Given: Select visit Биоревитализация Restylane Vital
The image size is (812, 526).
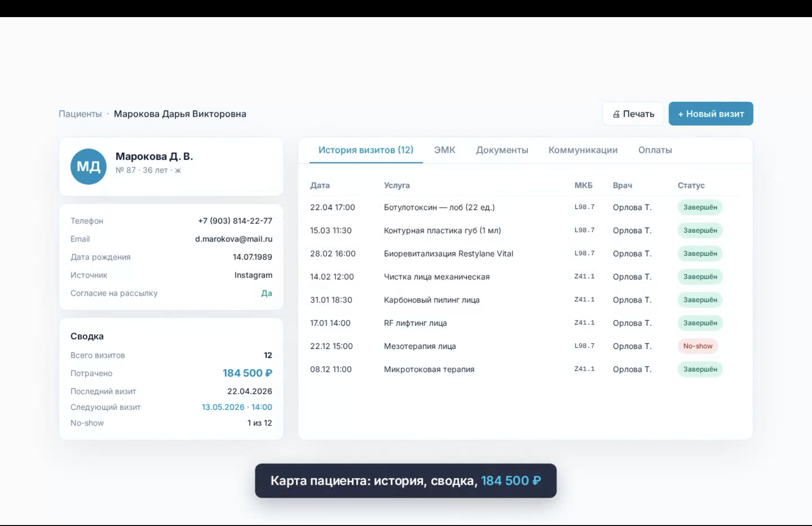Looking at the screenshot, I should point(524,253).
